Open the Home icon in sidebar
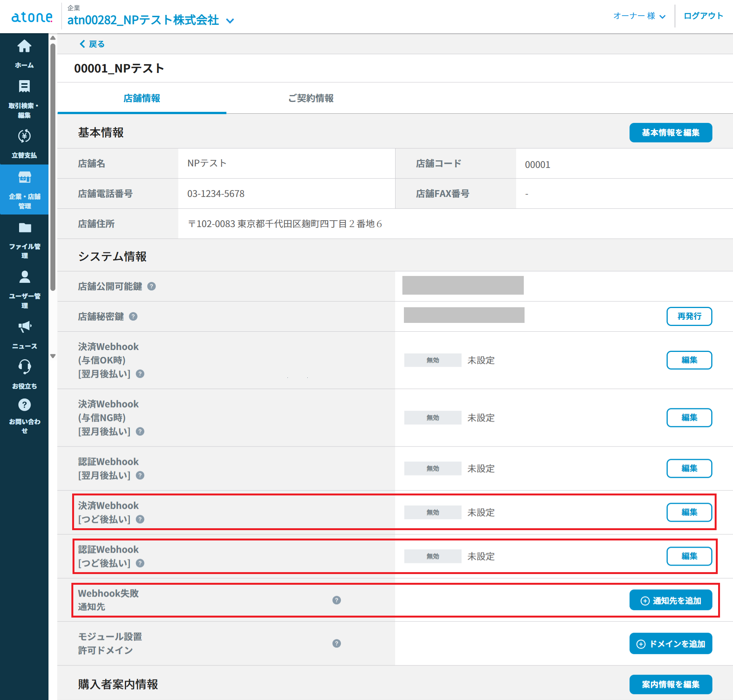733x700 pixels. [x=24, y=47]
